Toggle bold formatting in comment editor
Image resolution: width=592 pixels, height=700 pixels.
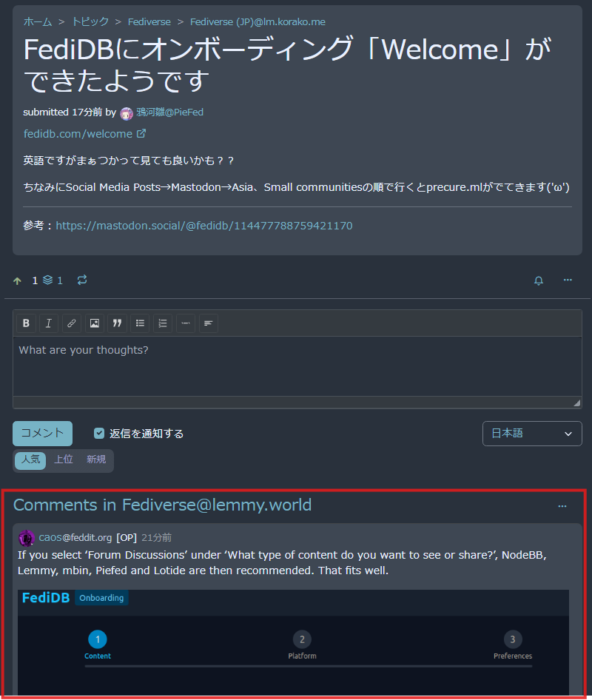coord(27,323)
